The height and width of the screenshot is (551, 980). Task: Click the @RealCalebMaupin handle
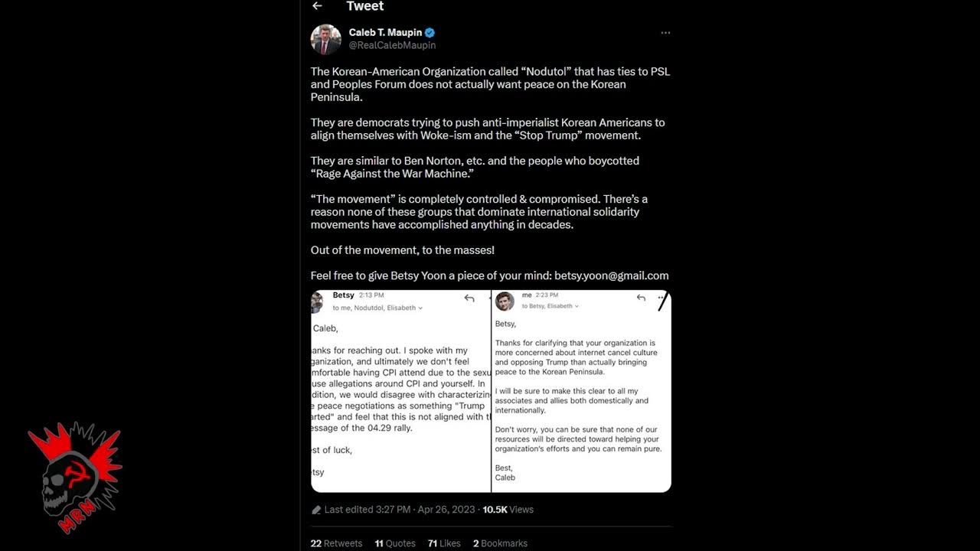[392, 46]
